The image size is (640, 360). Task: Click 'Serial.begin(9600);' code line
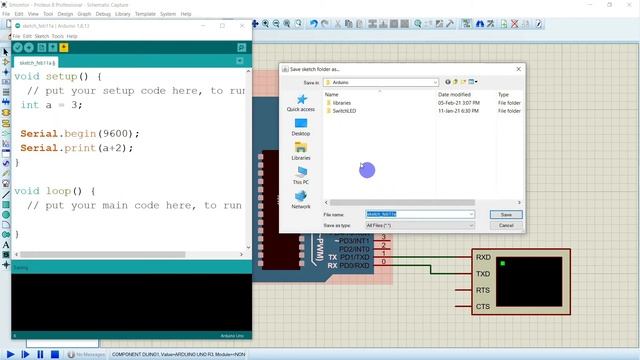pyautogui.click(x=80, y=133)
